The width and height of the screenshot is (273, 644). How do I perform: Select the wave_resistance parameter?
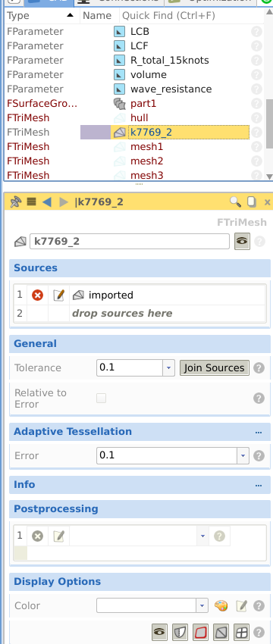coord(171,89)
